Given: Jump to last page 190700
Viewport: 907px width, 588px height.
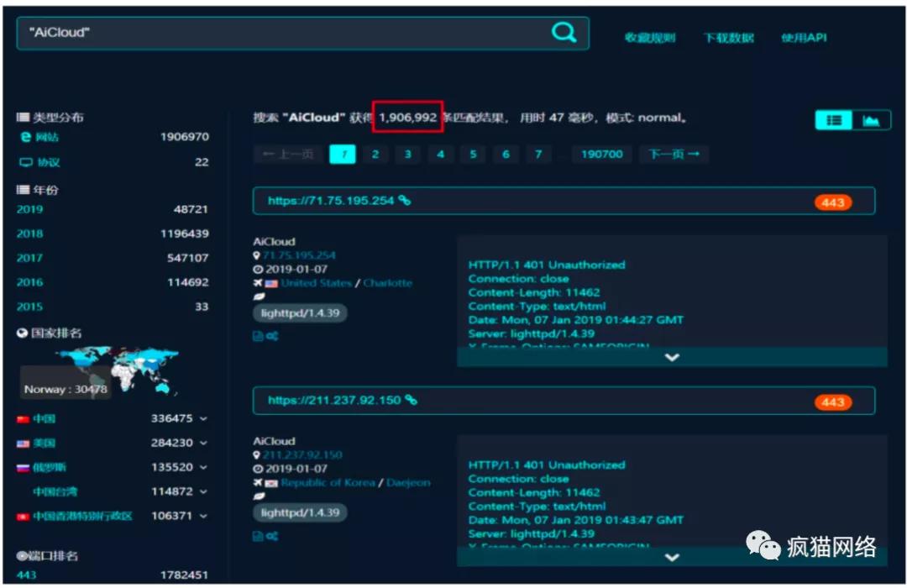Looking at the screenshot, I should tap(601, 154).
